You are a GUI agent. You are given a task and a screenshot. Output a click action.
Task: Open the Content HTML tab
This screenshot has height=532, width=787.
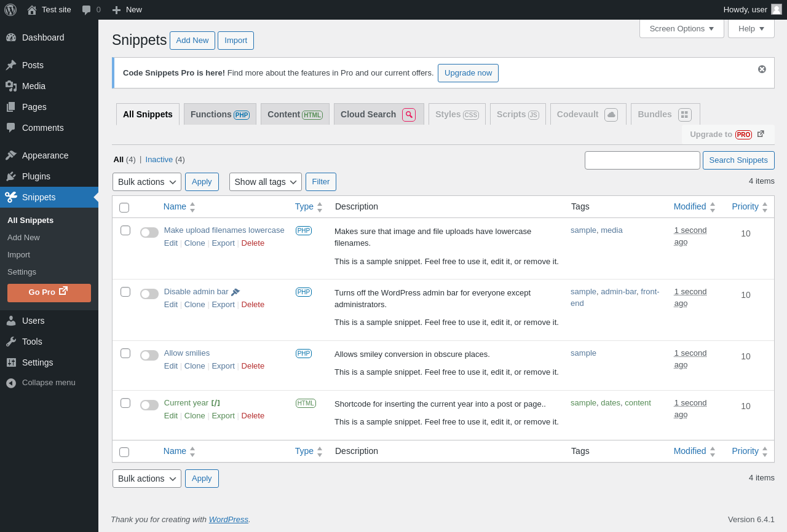pyautogui.click(x=295, y=114)
